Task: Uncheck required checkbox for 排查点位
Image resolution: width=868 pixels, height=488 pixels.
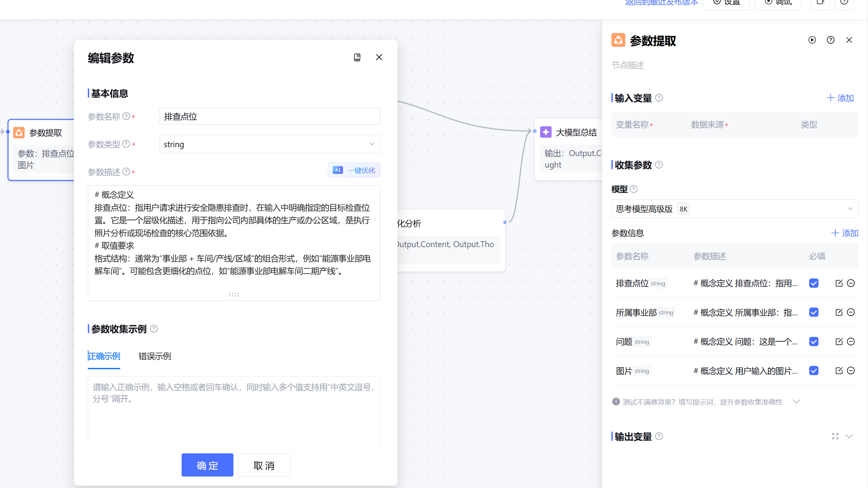Action: 814,283
